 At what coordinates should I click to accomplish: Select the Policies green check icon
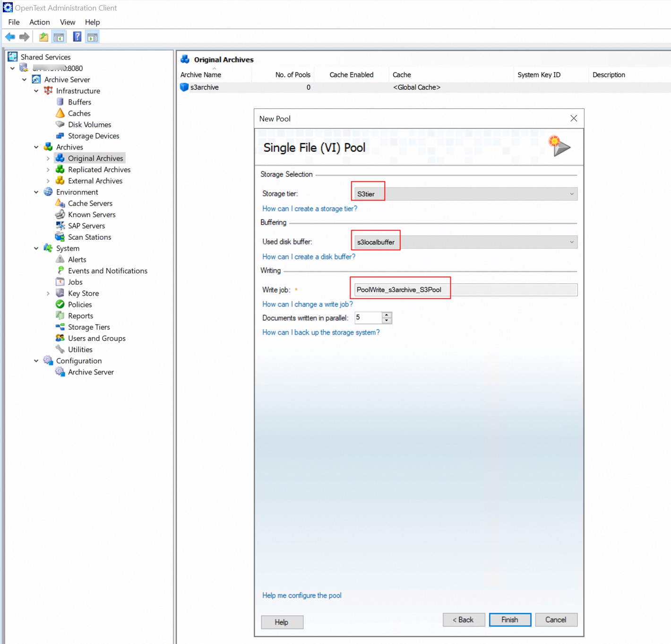coord(60,304)
